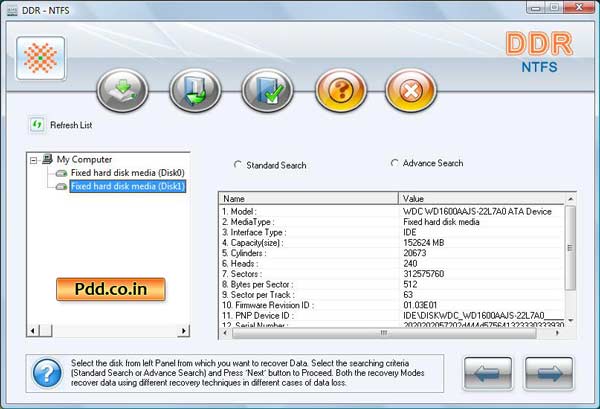The image size is (600, 409).
Task: Click the Refresh List label
Action: (71, 125)
